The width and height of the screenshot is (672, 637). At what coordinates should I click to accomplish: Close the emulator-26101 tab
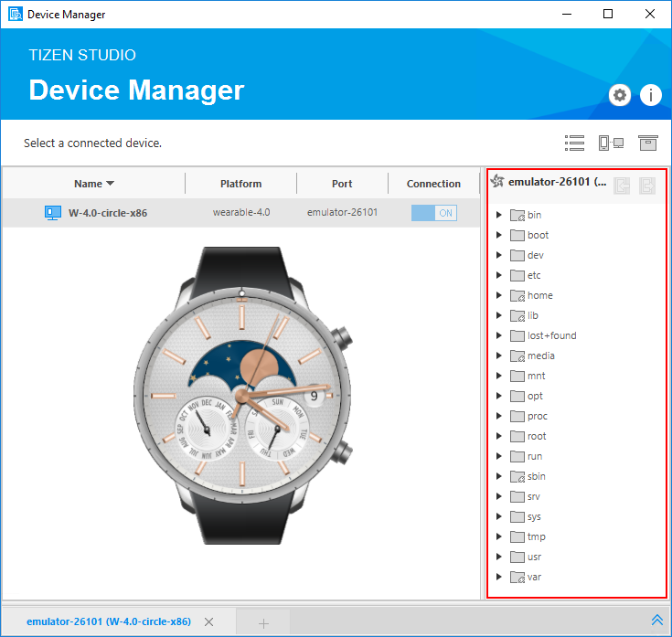coord(208,622)
